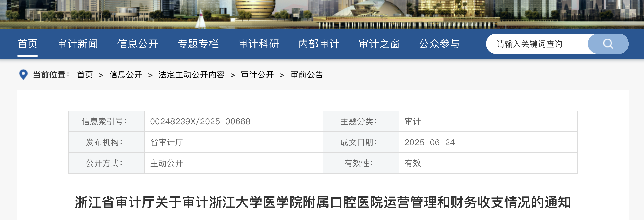Click the 审计 topic category value

tap(413, 121)
